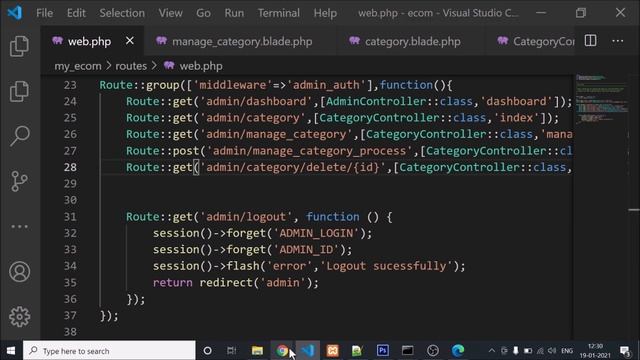
Task: Open the File menu
Action: coord(44,13)
